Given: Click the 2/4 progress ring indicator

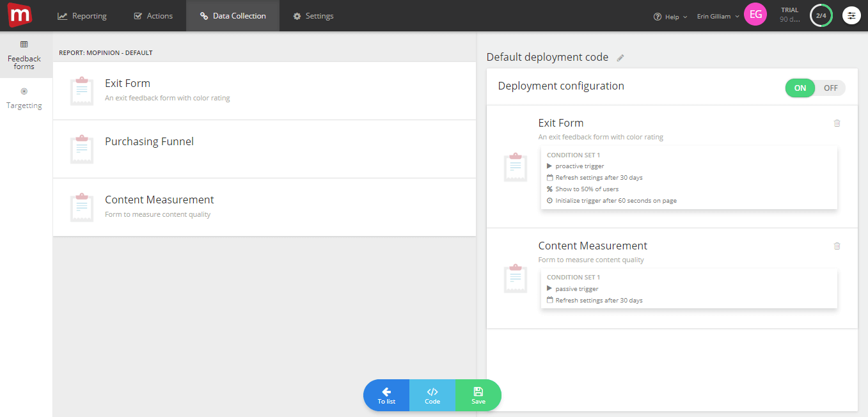Looking at the screenshot, I should 821,15.
